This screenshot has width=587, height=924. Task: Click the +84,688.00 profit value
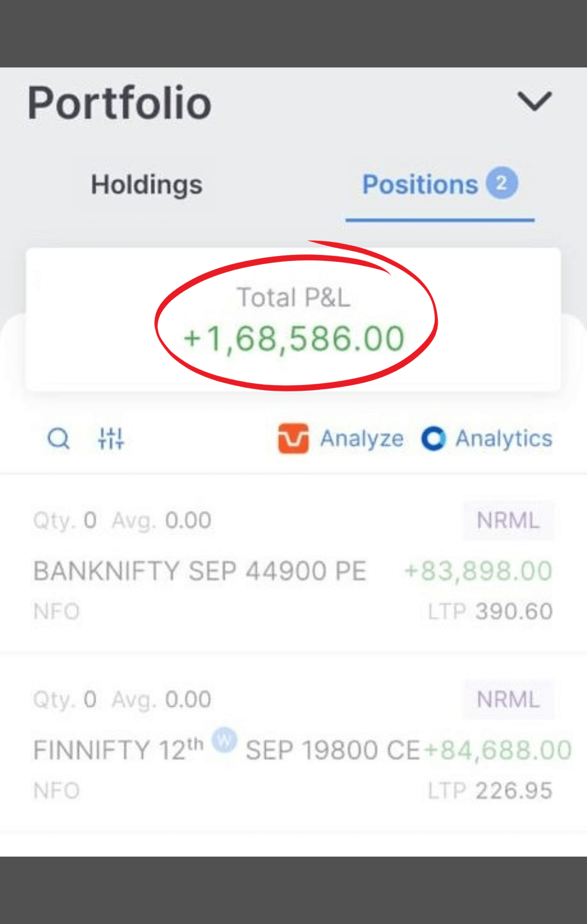(498, 751)
